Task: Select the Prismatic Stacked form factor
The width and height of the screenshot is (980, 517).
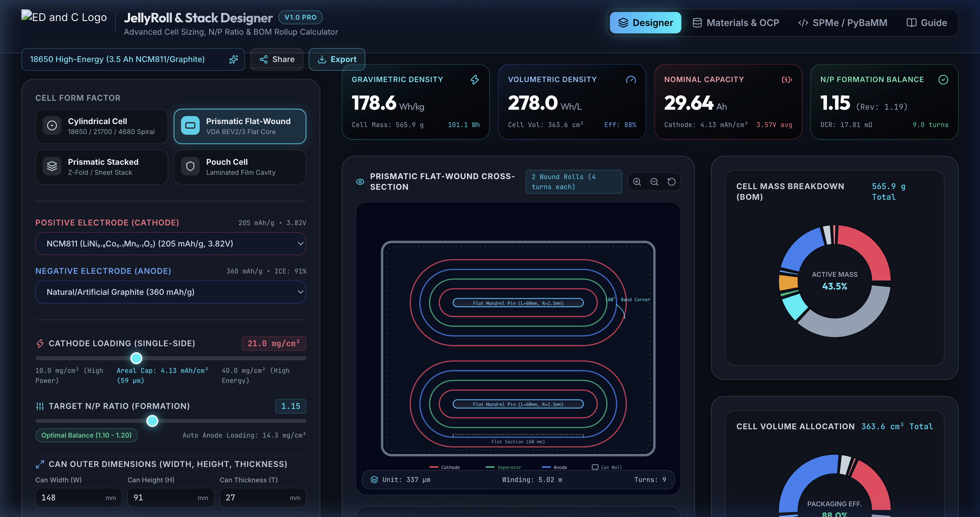Action: point(102,167)
